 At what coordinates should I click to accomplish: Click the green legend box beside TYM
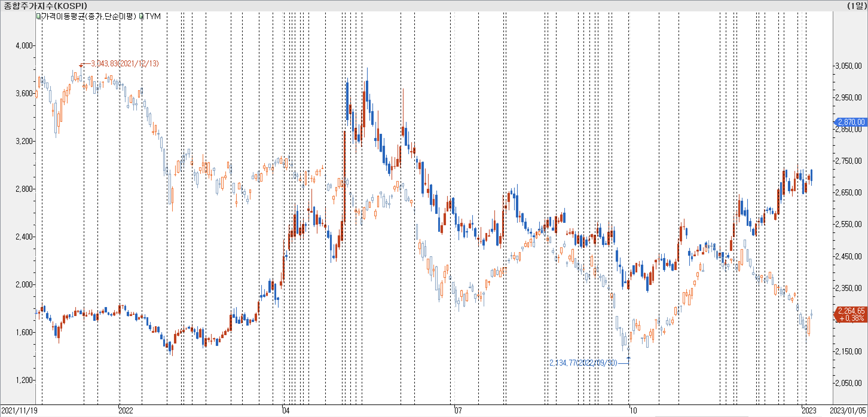(141, 16)
